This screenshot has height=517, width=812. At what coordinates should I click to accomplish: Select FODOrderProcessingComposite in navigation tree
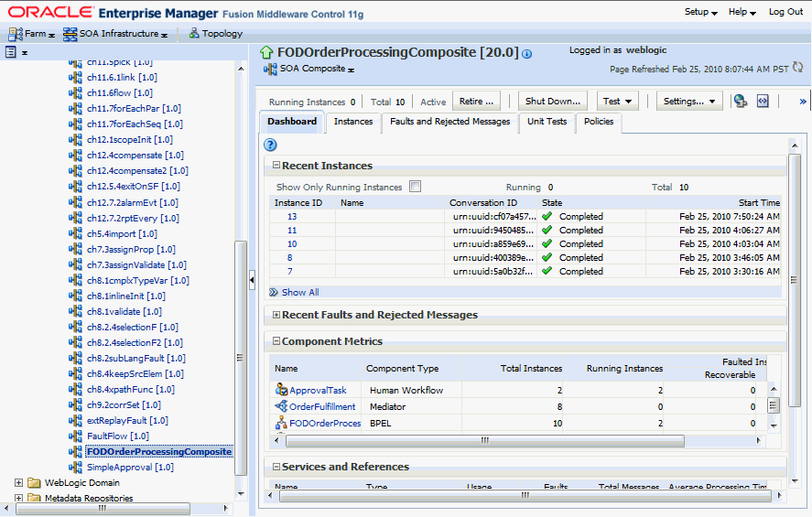point(159,451)
